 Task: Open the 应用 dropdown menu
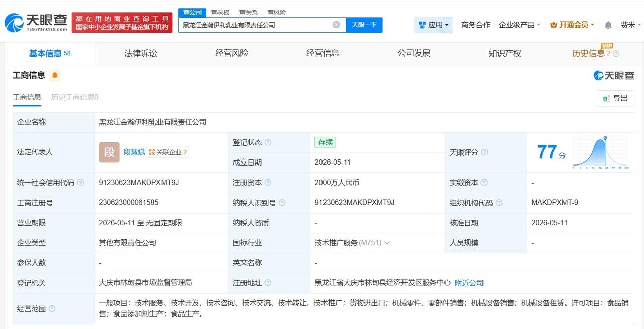coord(433,25)
